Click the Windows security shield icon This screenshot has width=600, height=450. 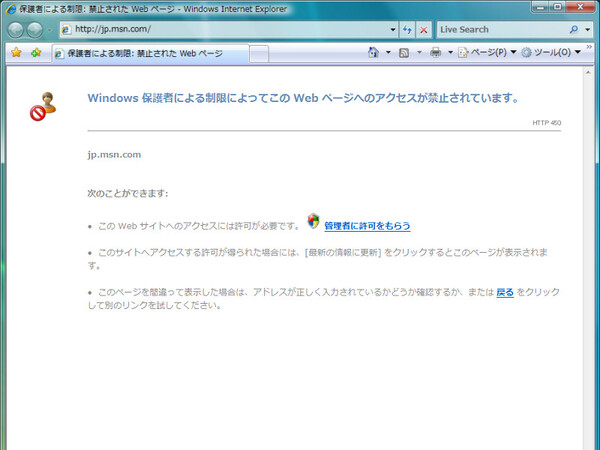pyautogui.click(x=313, y=221)
